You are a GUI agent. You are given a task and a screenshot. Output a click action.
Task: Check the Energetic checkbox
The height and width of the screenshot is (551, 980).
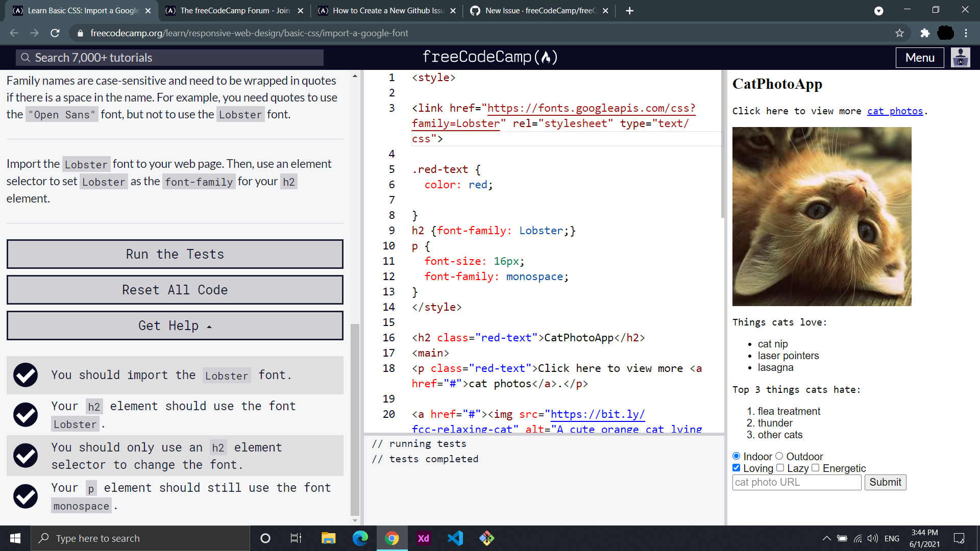(815, 468)
